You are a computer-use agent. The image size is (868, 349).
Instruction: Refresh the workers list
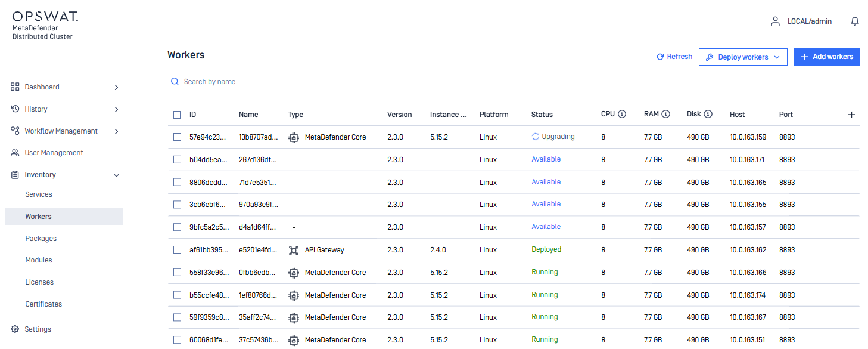[x=674, y=57]
